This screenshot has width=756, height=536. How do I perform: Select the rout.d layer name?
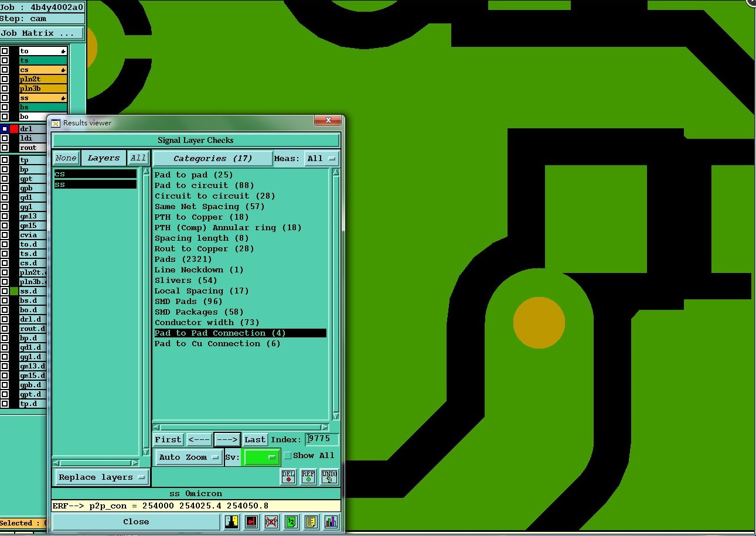(33, 329)
